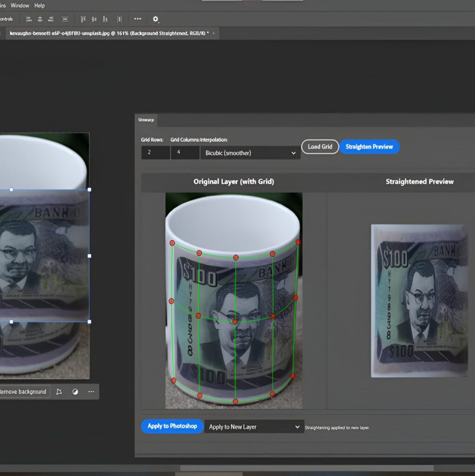This screenshot has width=475, height=476.
Task: Select the grid control point on the portrait's nose
Action: (235, 322)
